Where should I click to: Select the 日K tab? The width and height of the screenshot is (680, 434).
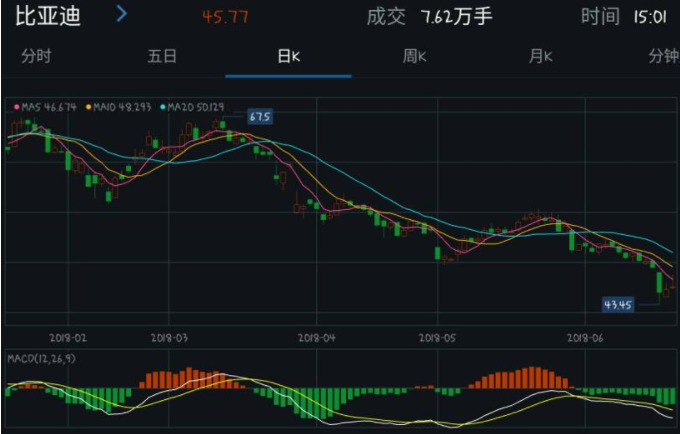tap(288, 56)
